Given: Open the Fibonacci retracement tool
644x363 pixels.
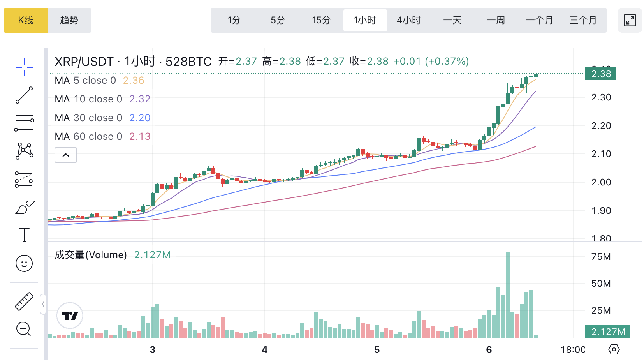Looking at the screenshot, I should point(24,123).
